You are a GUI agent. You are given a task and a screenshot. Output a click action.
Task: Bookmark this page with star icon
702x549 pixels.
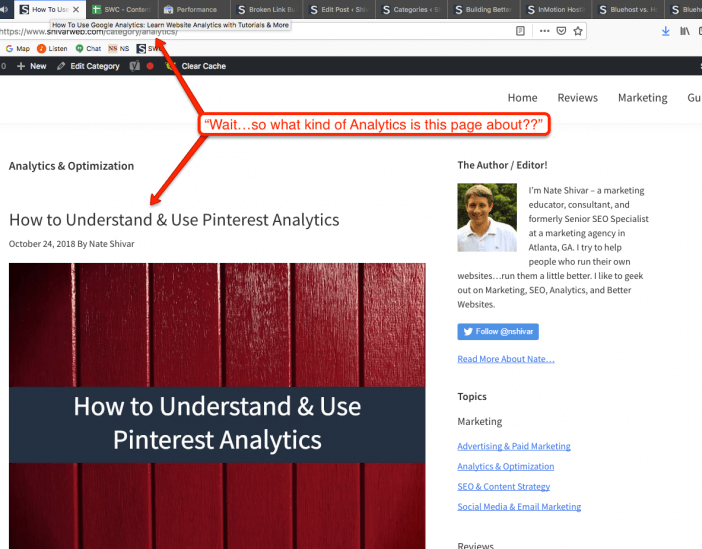578,31
